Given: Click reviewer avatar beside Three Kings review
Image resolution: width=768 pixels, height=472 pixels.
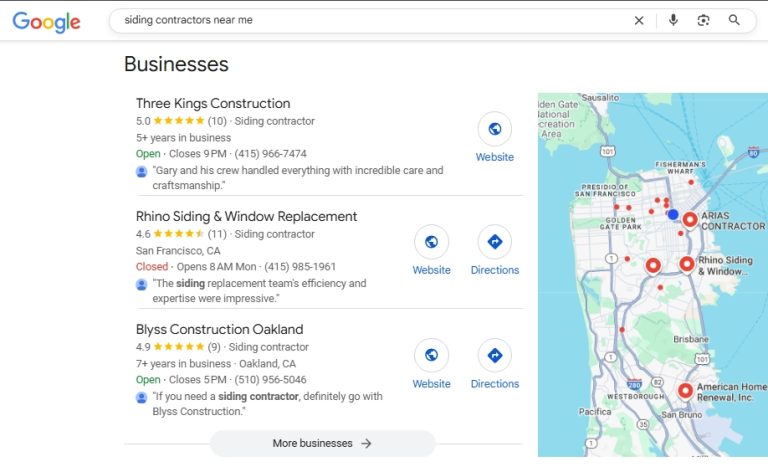Looking at the screenshot, I should 142,171.
